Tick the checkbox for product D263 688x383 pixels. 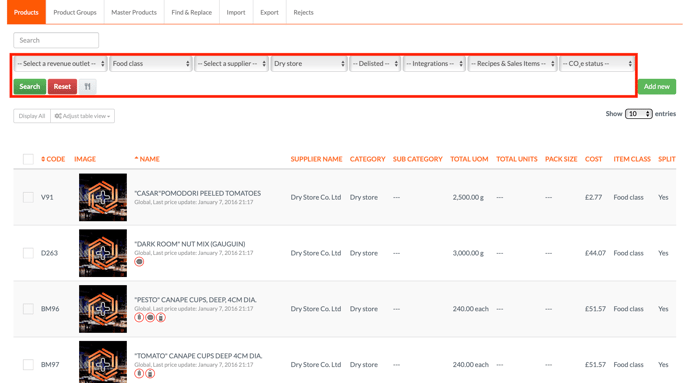[28, 253]
